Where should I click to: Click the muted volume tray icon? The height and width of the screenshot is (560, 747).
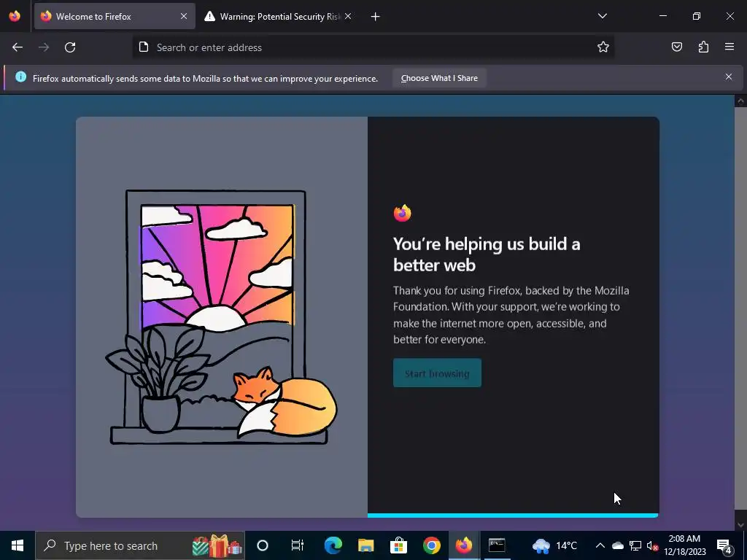(x=652, y=545)
